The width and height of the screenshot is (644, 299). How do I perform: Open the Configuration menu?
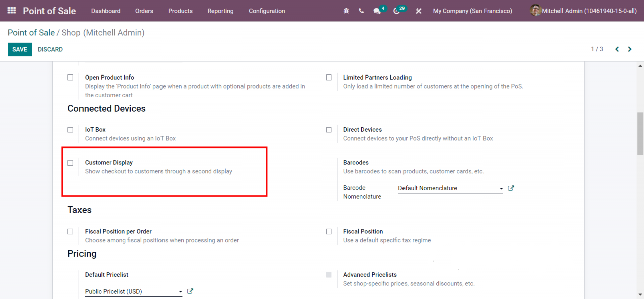point(267,11)
